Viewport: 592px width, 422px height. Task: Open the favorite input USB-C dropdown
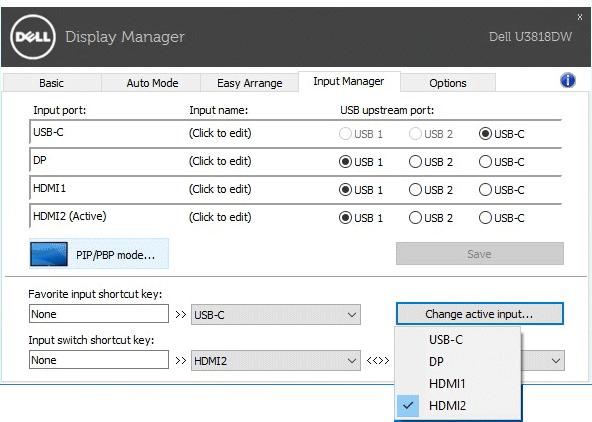tap(276, 314)
